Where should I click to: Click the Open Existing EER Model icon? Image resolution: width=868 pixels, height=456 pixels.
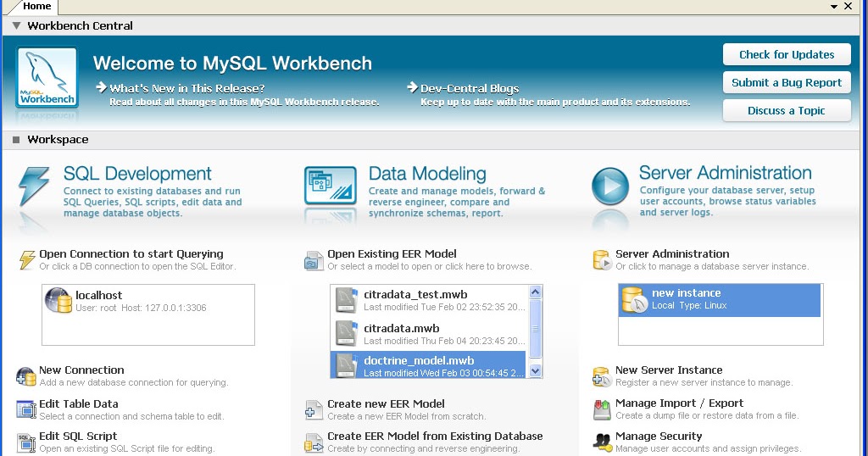[x=314, y=260]
